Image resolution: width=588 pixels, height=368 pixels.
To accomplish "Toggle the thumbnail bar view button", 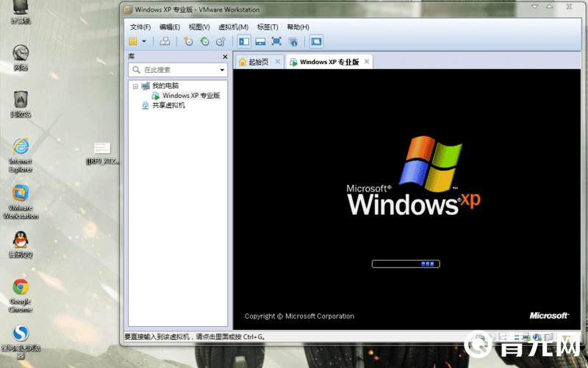I will [260, 41].
